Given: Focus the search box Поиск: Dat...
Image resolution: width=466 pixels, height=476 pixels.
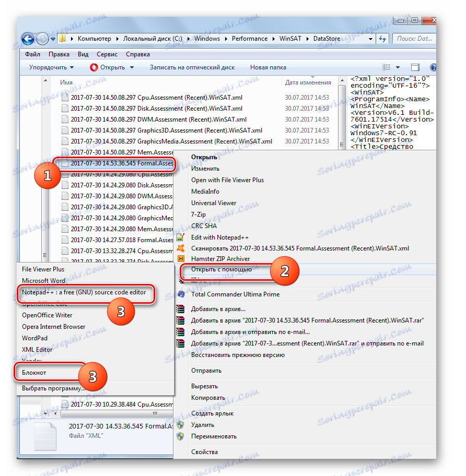Looking at the screenshot, I should tap(414, 39).
